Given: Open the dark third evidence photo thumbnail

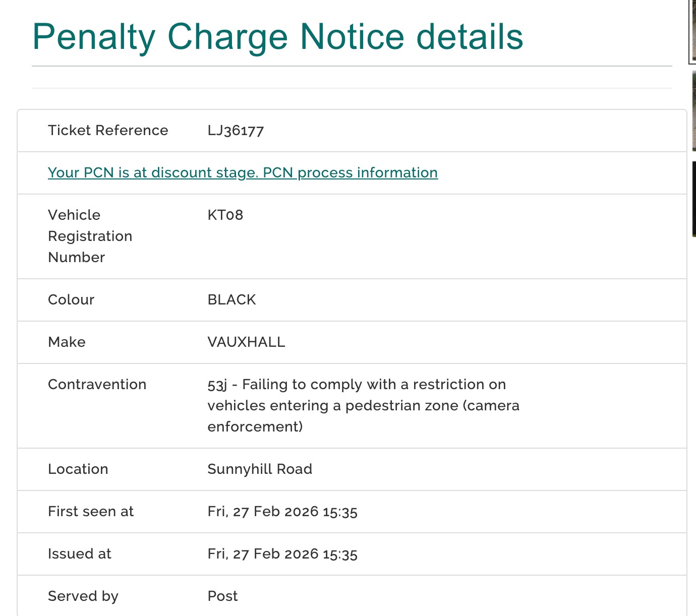Looking at the screenshot, I should [x=694, y=199].
